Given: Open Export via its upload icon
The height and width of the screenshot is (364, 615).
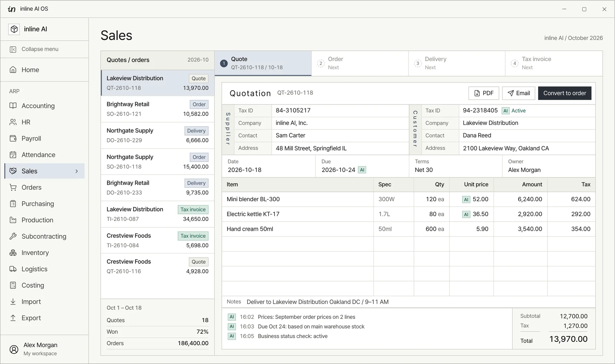Looking at the screenshot, I should [13, 318].
